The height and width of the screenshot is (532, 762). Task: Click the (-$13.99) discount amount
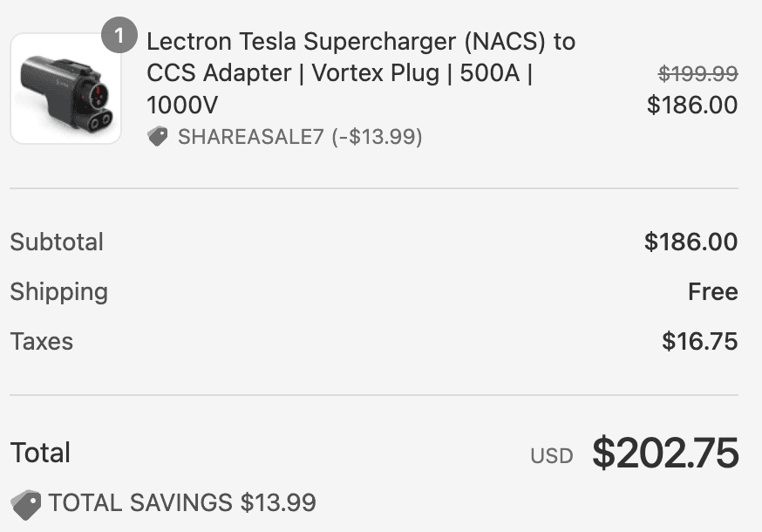377,137
